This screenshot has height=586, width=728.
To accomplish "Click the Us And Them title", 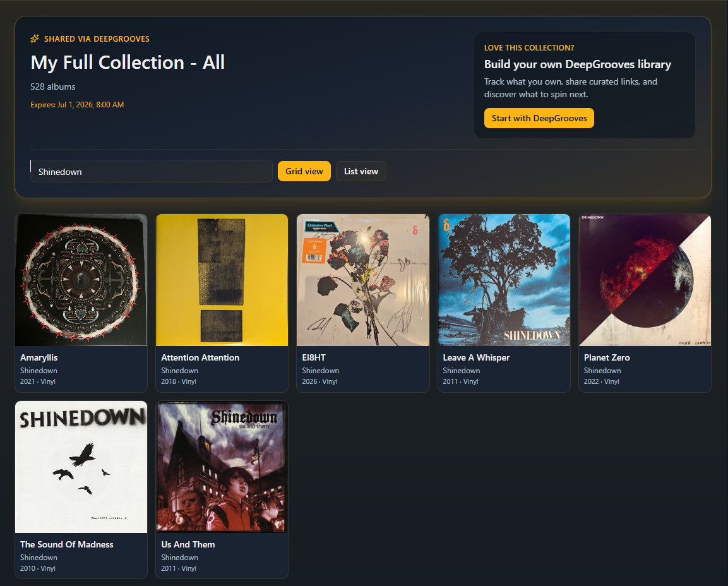I will [x=188, y=544].
